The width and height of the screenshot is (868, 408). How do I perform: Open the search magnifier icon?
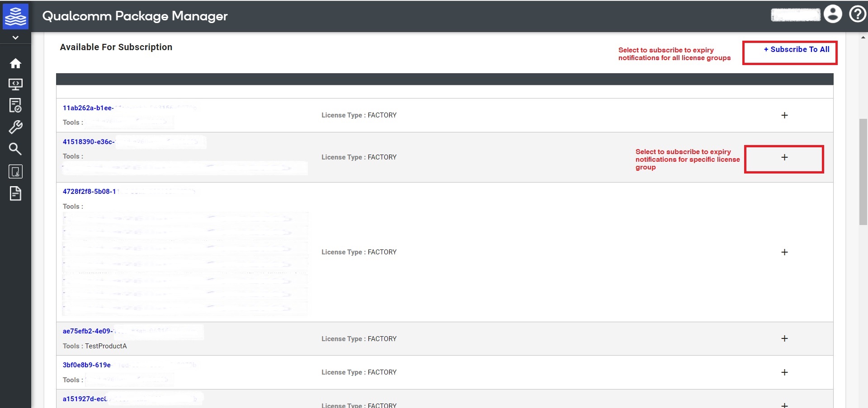point(16,149)
